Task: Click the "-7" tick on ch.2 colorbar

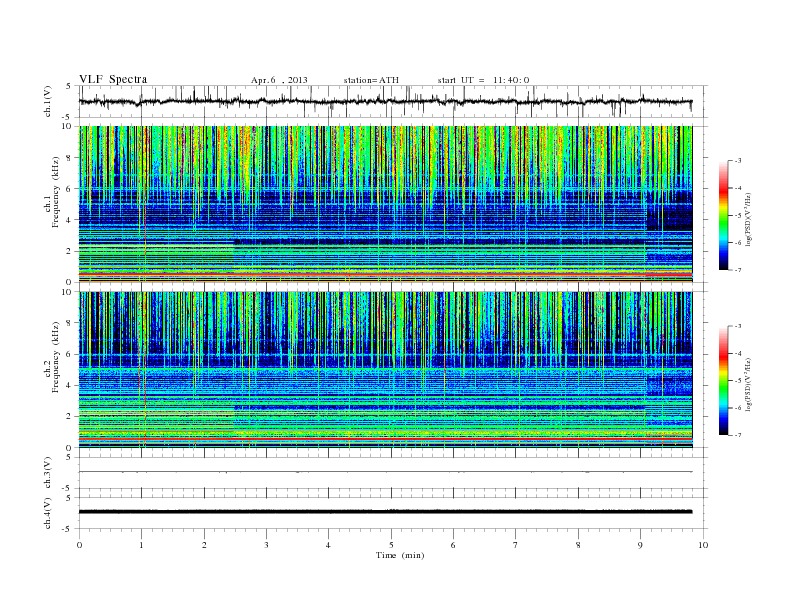Action: 738,435
